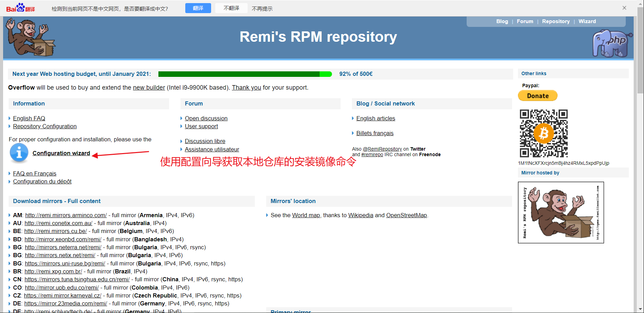Open Australia mirror remi.conetix.com.au

(x=58, y=223)
